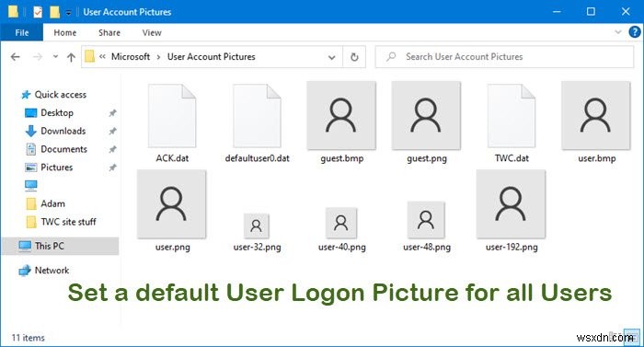Click the pin icon next to Documents
This screenshot has width=644, height=347.
[112, 149]
